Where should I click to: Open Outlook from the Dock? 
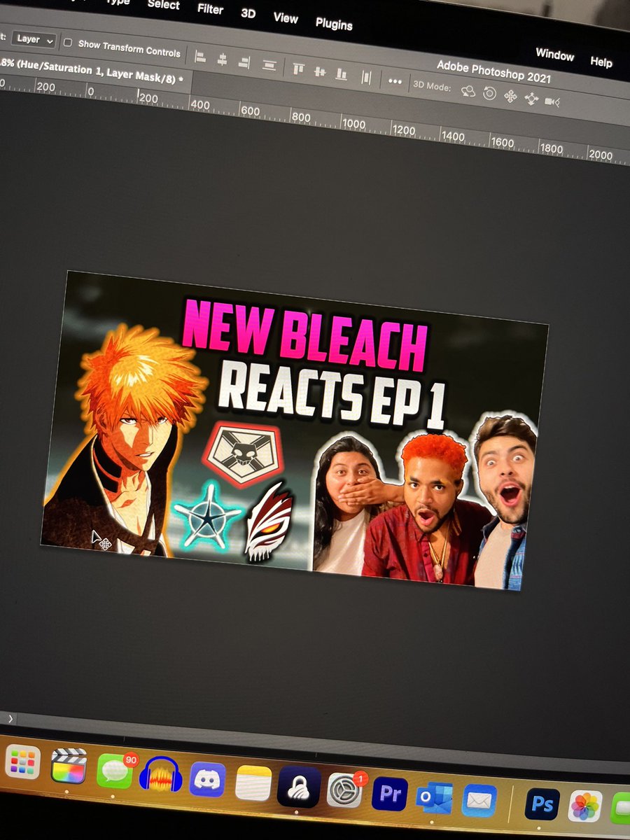pos(434,798)
